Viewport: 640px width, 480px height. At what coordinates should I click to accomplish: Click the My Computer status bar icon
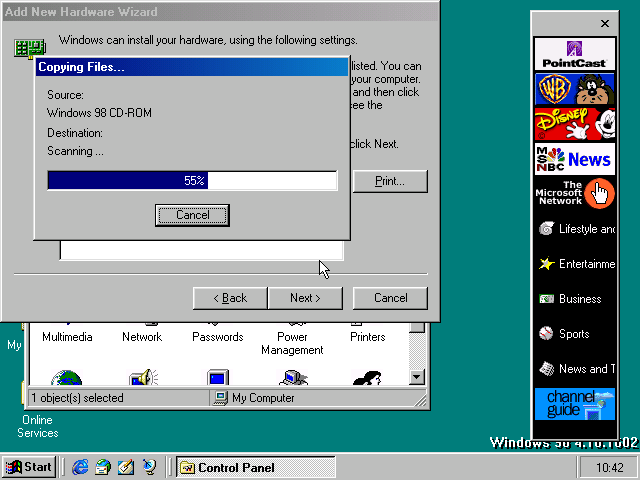[x=220, y=398]
